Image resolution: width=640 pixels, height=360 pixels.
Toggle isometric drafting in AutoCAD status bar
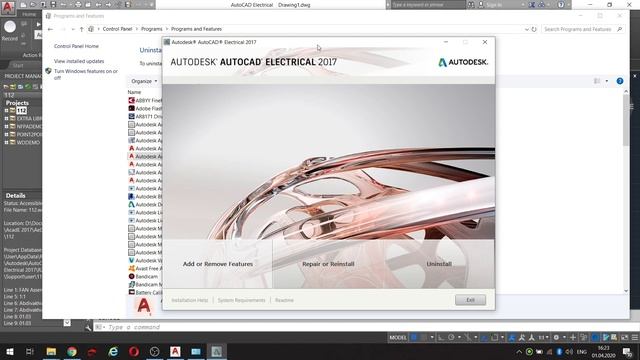pyautogui.click(x=468, y=338)
